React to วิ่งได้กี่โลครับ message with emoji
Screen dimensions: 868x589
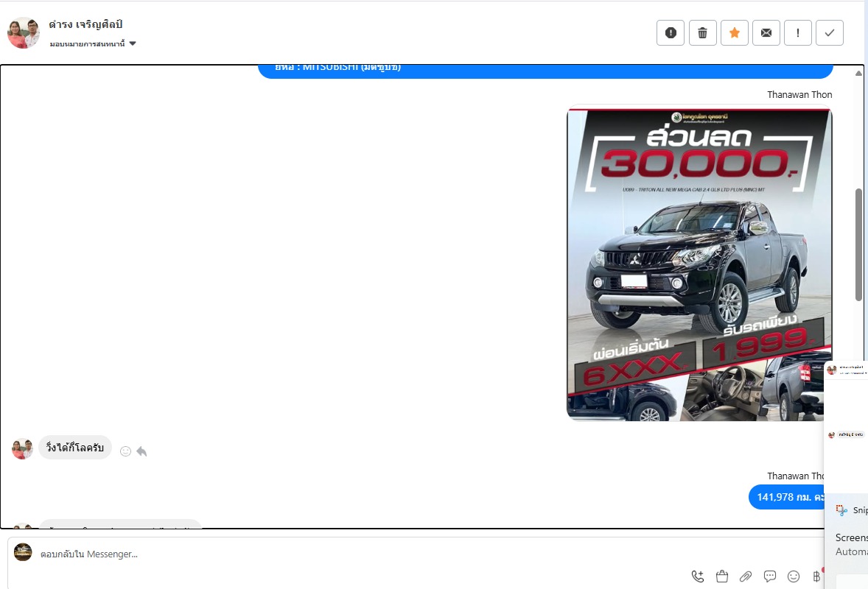tap(126, 451)
